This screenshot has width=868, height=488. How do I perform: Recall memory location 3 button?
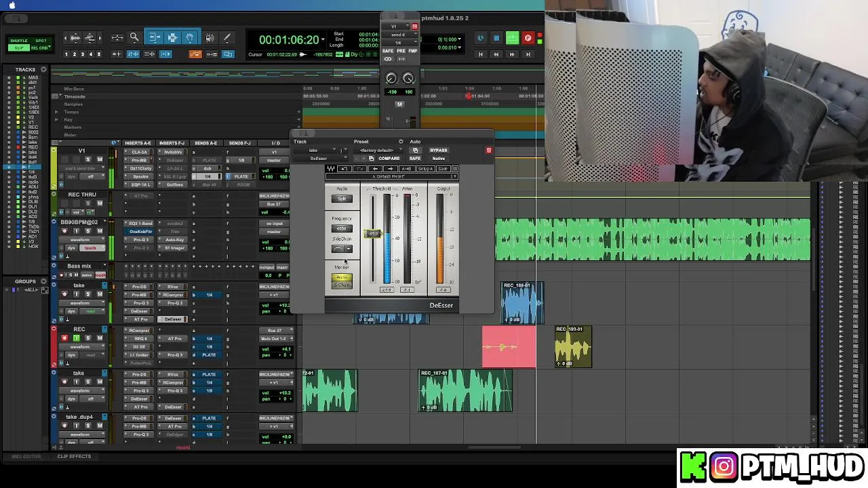tap(83, 54)
